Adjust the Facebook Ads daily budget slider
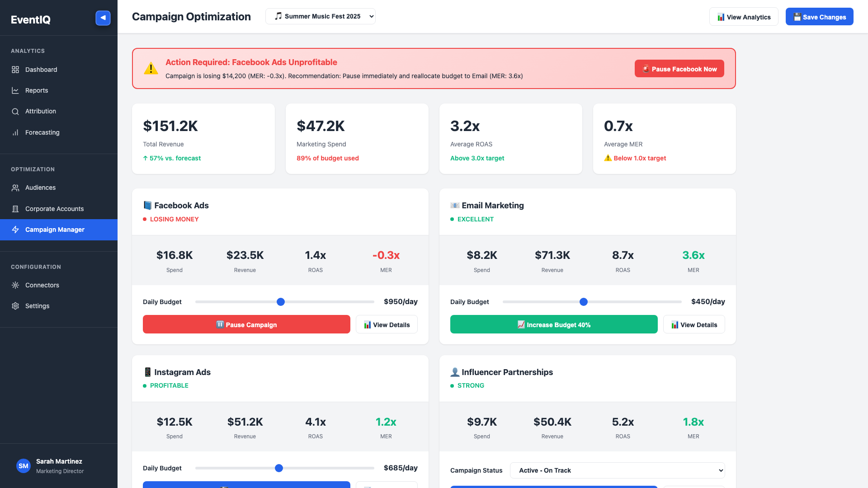The height and width of the screenshot is (488, 868). [x=281, y=302]
